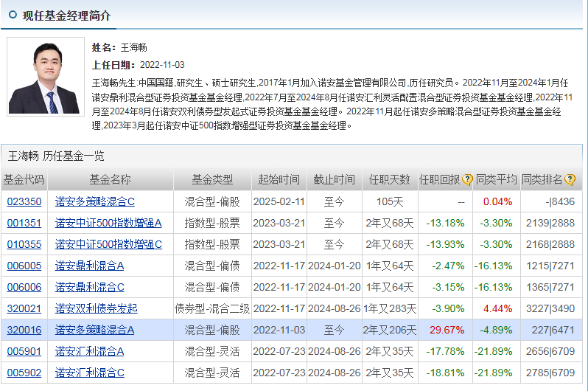The height and width of the screenshot is (391, 588).
Task: Click the 基金类型 column header
Action: click(x=212, y=179)
